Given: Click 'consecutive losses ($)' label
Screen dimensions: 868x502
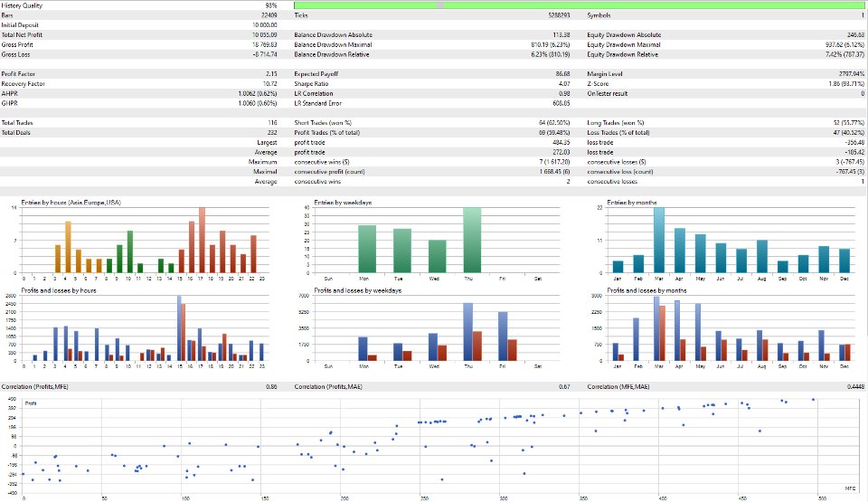Looking at the screenshot, I should tap(617, 162).
